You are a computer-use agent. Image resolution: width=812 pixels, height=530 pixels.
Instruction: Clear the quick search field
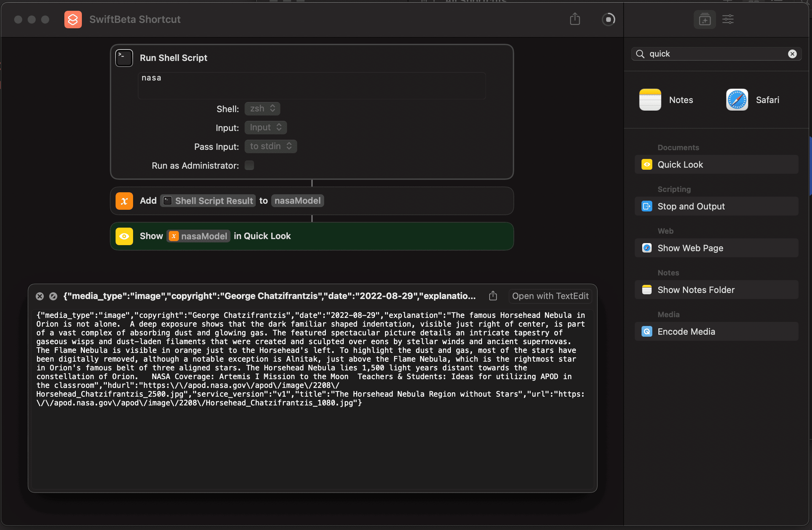(x=792, y=54)
